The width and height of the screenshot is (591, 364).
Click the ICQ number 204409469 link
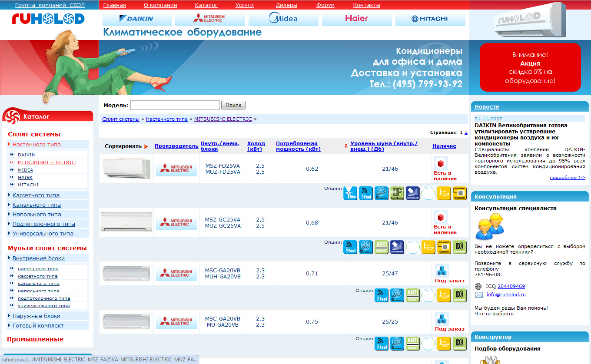coord(511,287)
